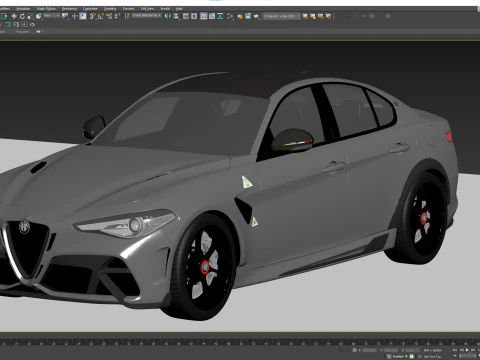The height and width of the screenshot is (360, 480).
Task: Toggle the Absolute/Offset transform type-in icon
Action: pos(355,350)
